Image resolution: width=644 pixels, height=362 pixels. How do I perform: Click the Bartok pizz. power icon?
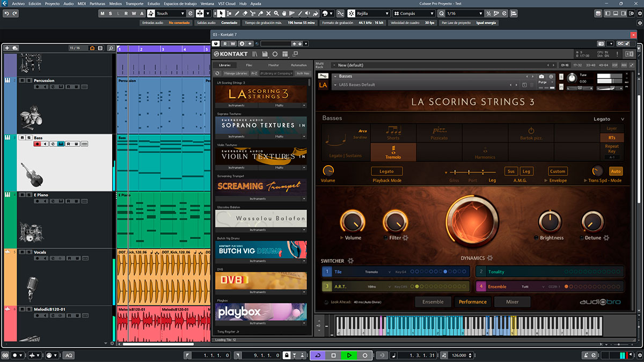(531, 130)
